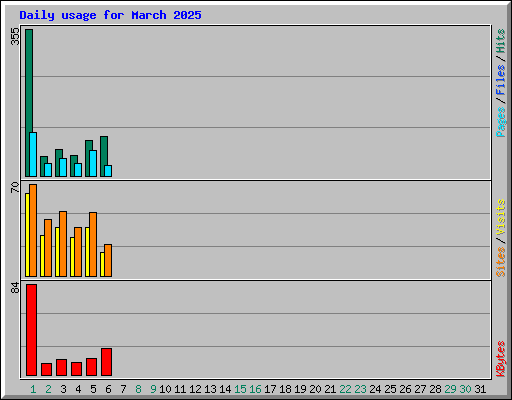Click day 15 on the x-axis
This screenshot has width=512, height=400.
240,389
